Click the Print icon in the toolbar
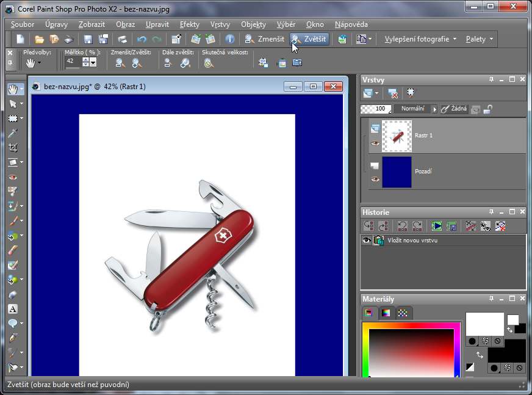The width and height of the screenshot is (532, 395). click(122, 39)
